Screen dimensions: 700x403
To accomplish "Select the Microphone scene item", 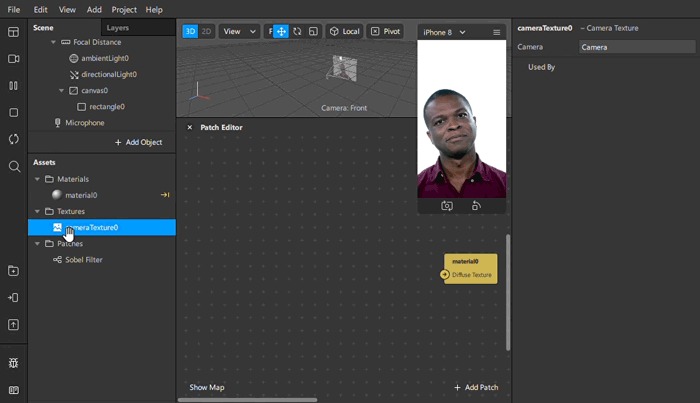I will click(102, 123).
